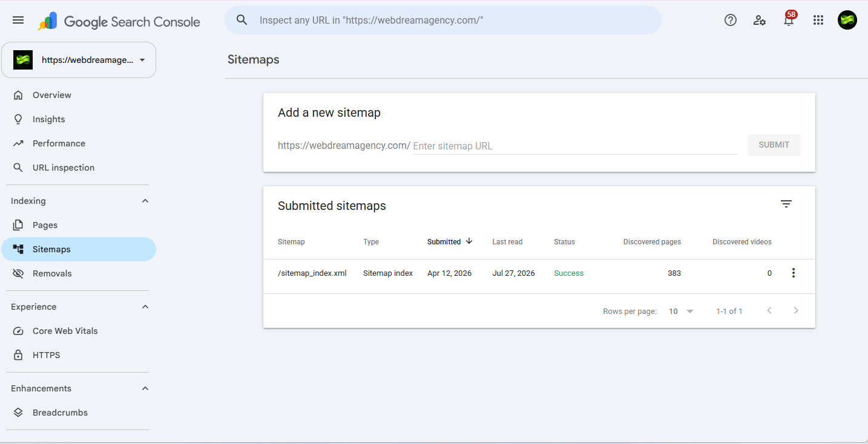Click the HTTPS padlock icon
Image resolution: width=868 pixels, height=444 pixels.
point(18,355)
